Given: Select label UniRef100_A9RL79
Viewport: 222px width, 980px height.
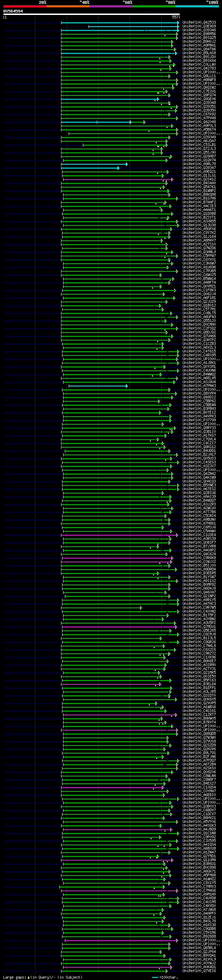Looking at the screenshot, I should (199, 164).
